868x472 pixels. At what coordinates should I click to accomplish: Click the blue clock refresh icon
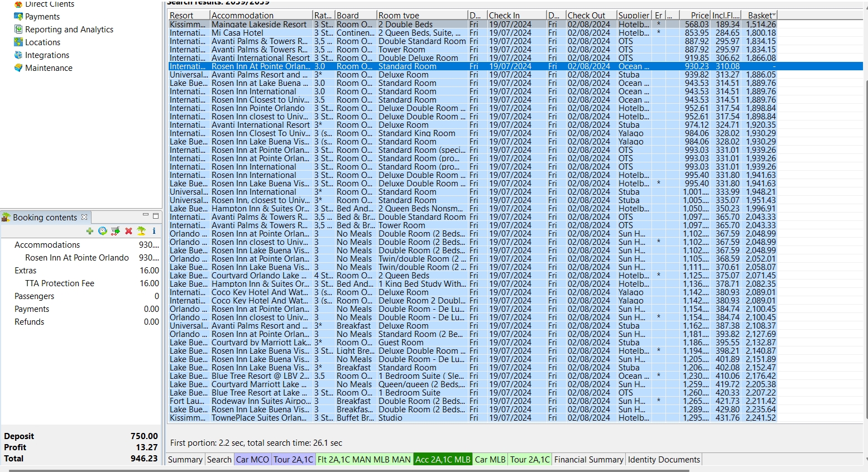(103, 231)
